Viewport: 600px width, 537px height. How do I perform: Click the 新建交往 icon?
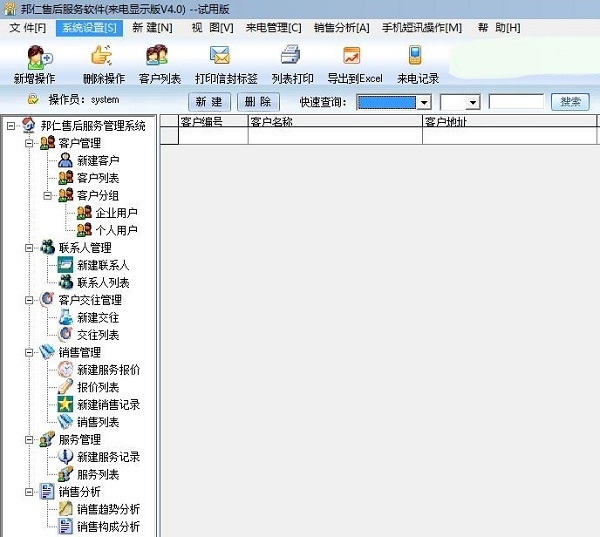[x=65, y=317]
